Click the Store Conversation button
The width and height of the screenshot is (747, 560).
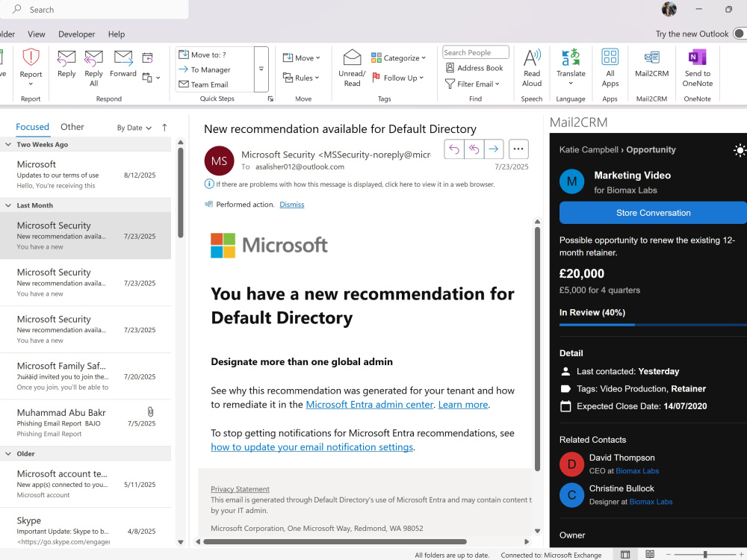pos(653,213)
